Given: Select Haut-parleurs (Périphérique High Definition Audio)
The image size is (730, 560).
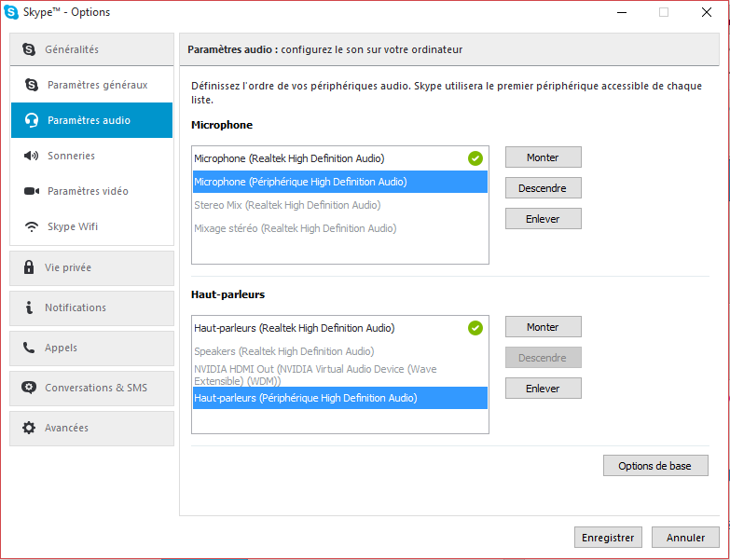Looking at the screenshot, I should click(x=340, y=398).
